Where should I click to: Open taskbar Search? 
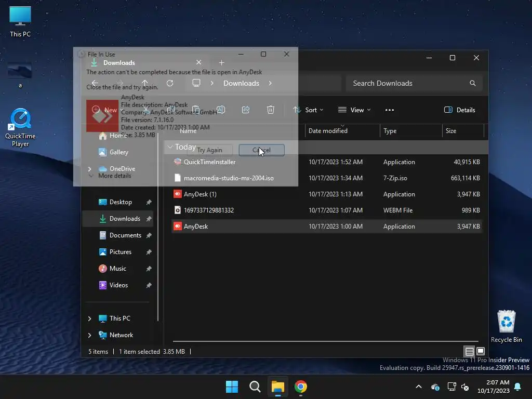coord(255,387)
